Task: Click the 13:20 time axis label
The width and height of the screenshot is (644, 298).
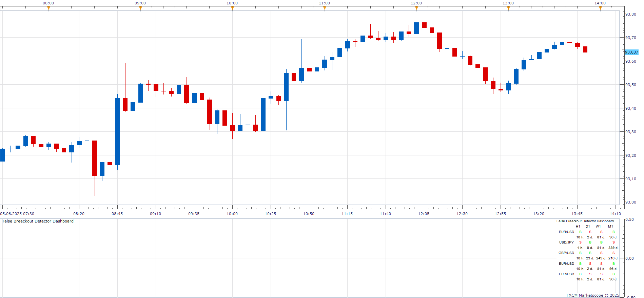Action: [x=539, y=214]
